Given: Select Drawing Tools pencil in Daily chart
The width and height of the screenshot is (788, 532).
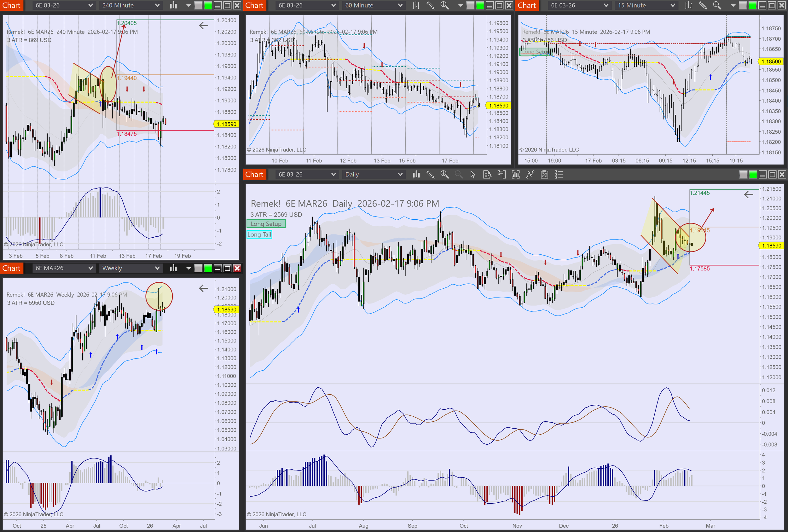Looking at the screenshot, I should tap(430, 175).
